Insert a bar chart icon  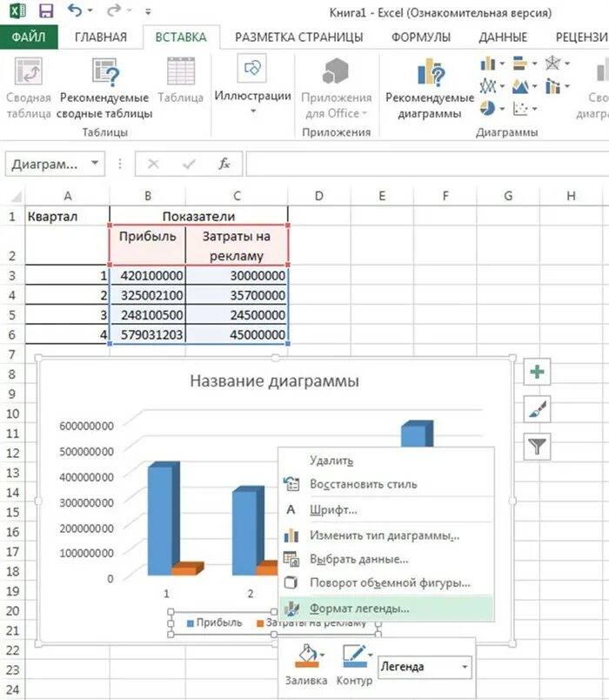click(x=519, y=64)
